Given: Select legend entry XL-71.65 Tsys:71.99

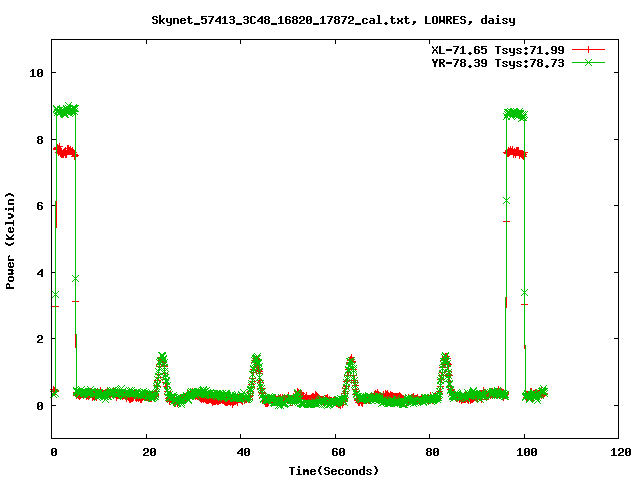Looking at the screenshot, I should tap(498, 50).
